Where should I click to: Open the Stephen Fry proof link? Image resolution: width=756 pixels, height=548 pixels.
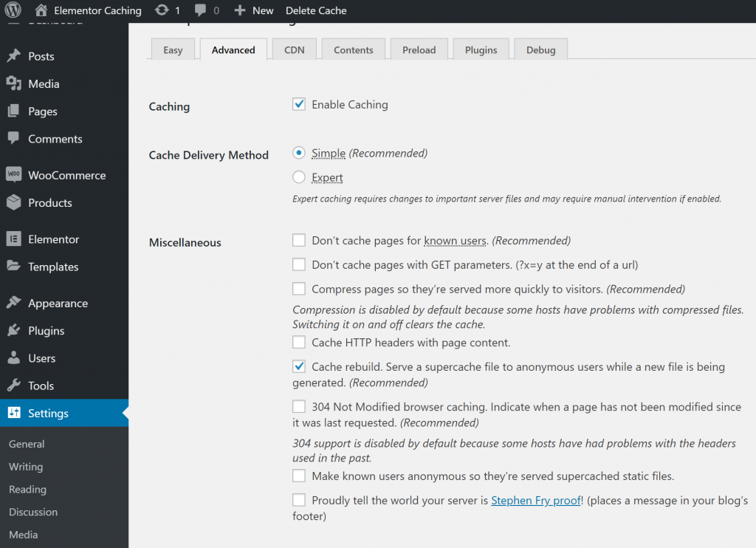coord(536,501)
